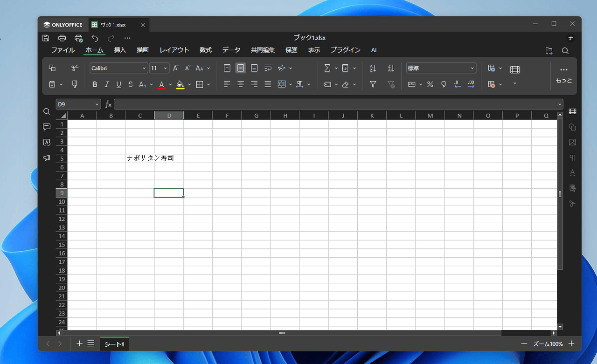Undo the last action
The image size is (597, 364).
95,38
